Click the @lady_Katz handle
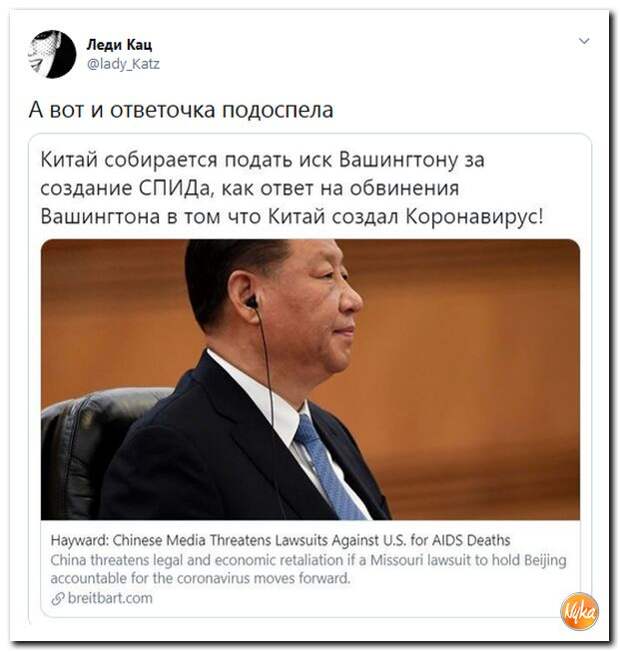The height and width of the screenshot is (652, 620). 123,64
